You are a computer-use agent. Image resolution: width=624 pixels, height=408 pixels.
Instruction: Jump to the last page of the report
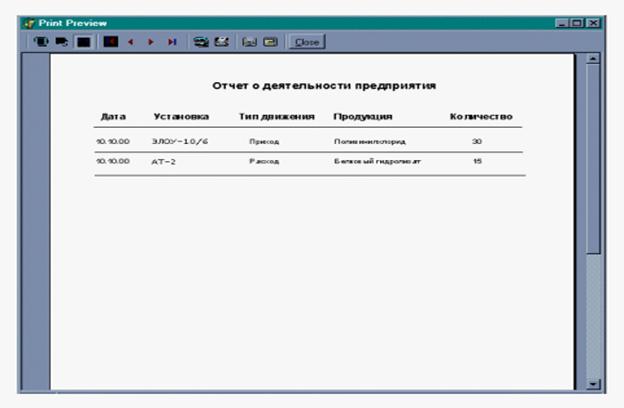(171, 43)
